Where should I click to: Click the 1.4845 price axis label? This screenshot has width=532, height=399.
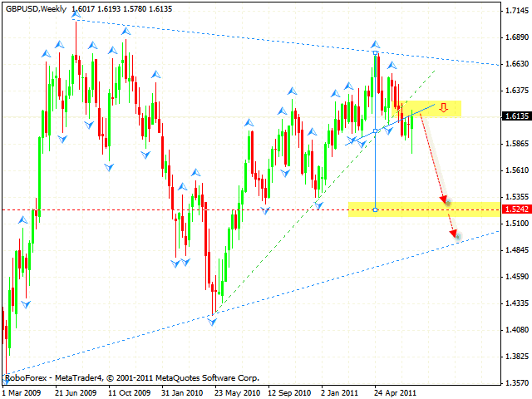click(x=517, y=250)
